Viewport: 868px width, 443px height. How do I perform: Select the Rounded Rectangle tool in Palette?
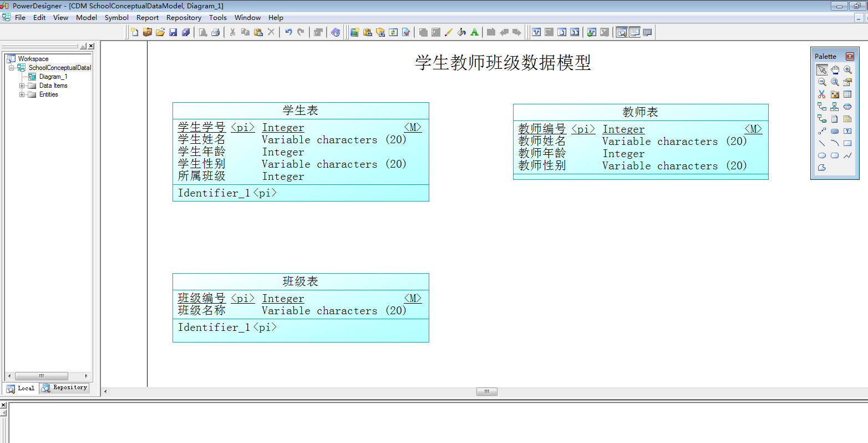[x=835, y=155]
